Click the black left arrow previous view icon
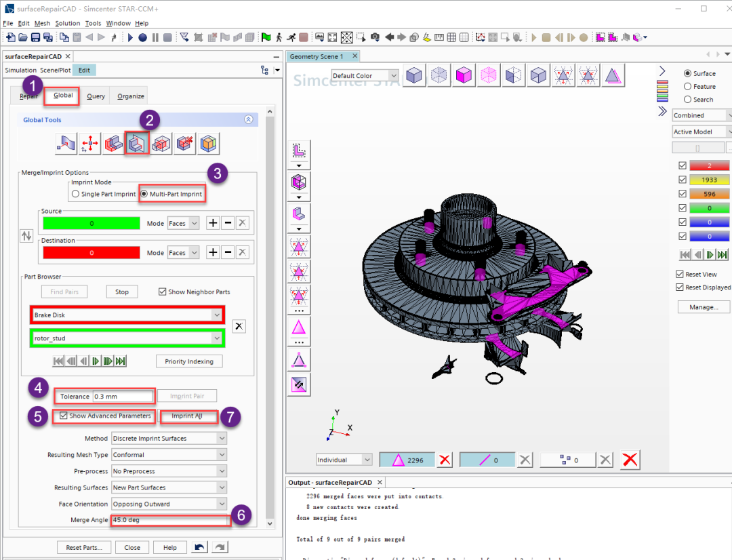 [389, 37]
